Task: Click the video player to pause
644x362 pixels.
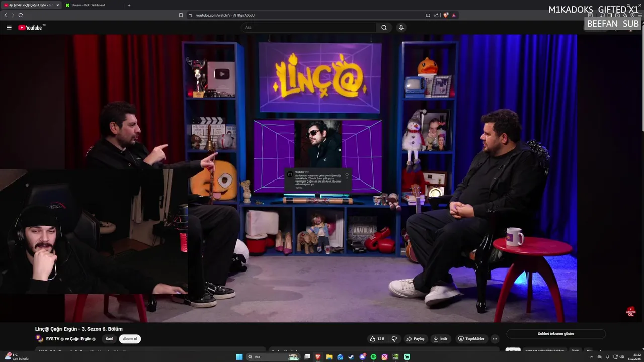Action: coord(322,178)
